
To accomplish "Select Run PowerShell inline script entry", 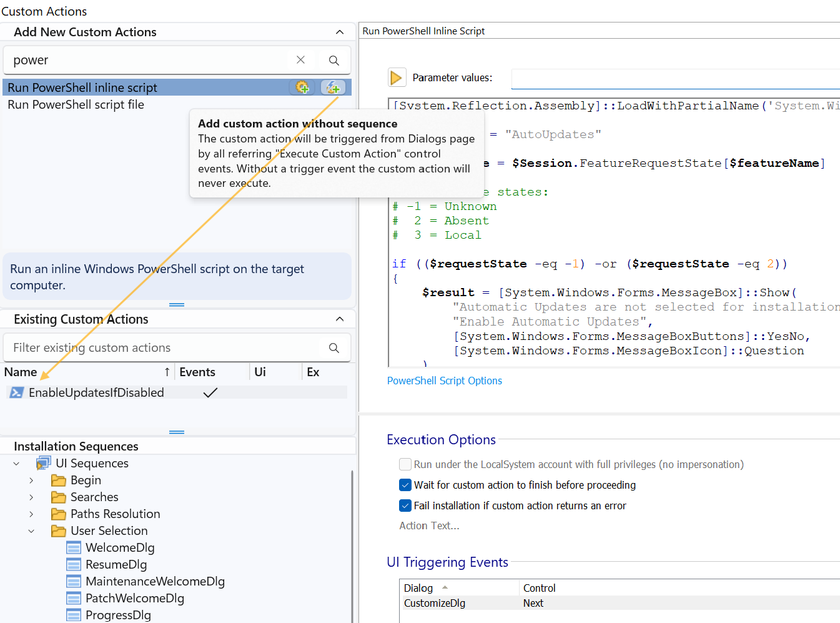I will (x=177, y=87).
